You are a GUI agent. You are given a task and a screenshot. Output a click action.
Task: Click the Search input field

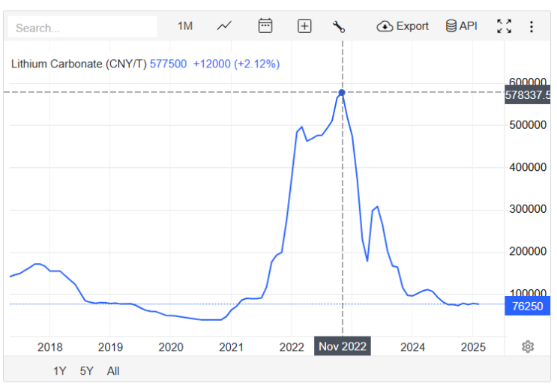(82, 27)
